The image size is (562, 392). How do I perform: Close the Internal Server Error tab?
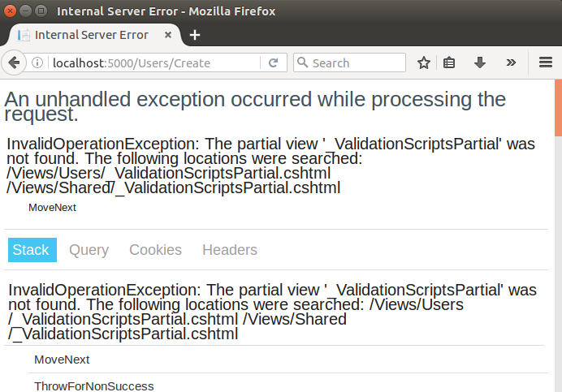167,35
